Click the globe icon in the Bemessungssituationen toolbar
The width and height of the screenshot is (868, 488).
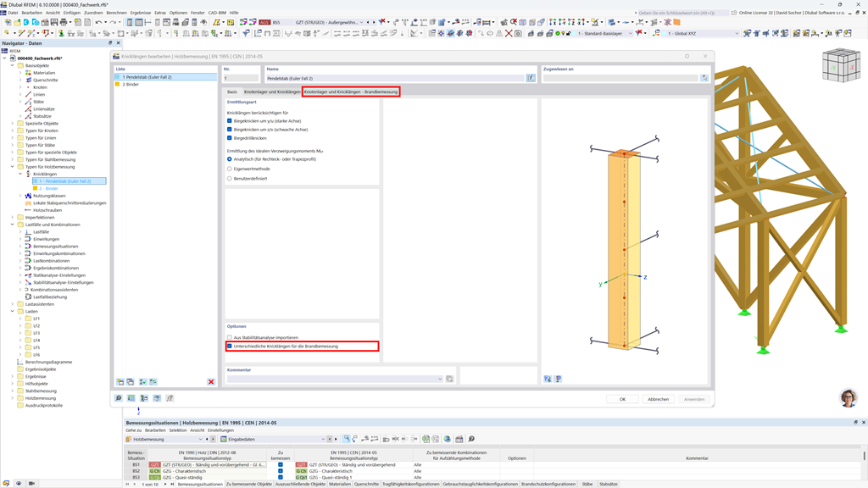coord(448,439)
